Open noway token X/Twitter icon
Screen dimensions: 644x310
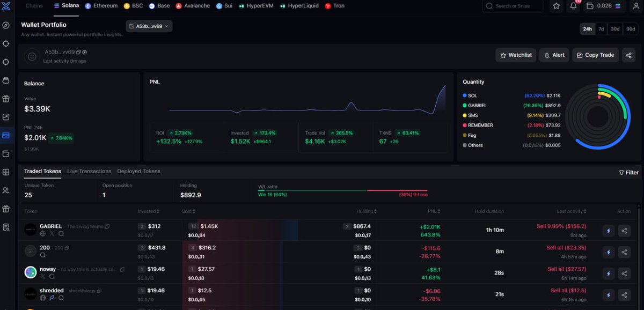pyautogui.click(x=43, y=277)
